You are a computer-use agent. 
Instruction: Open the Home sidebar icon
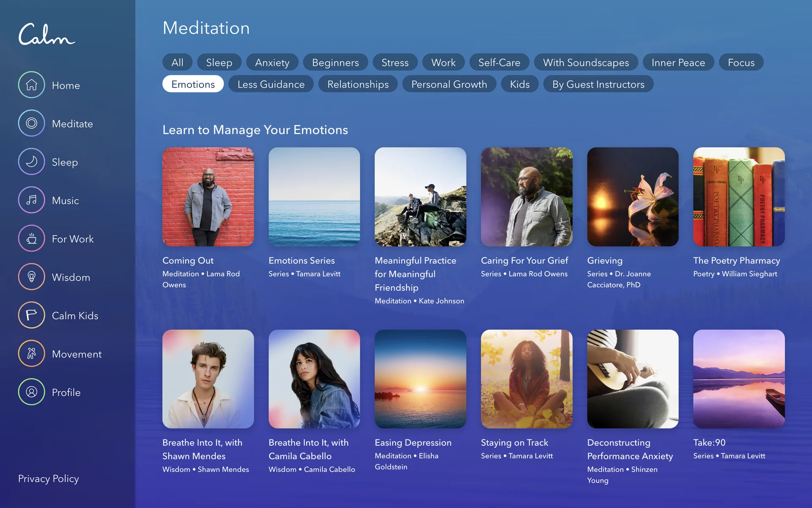[x=31, y=85]
